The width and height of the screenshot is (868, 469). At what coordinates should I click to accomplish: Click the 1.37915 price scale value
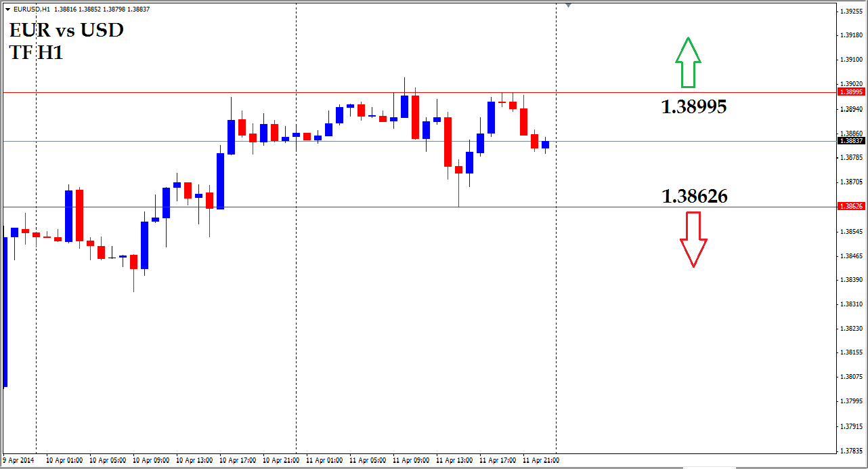[851, 426]
